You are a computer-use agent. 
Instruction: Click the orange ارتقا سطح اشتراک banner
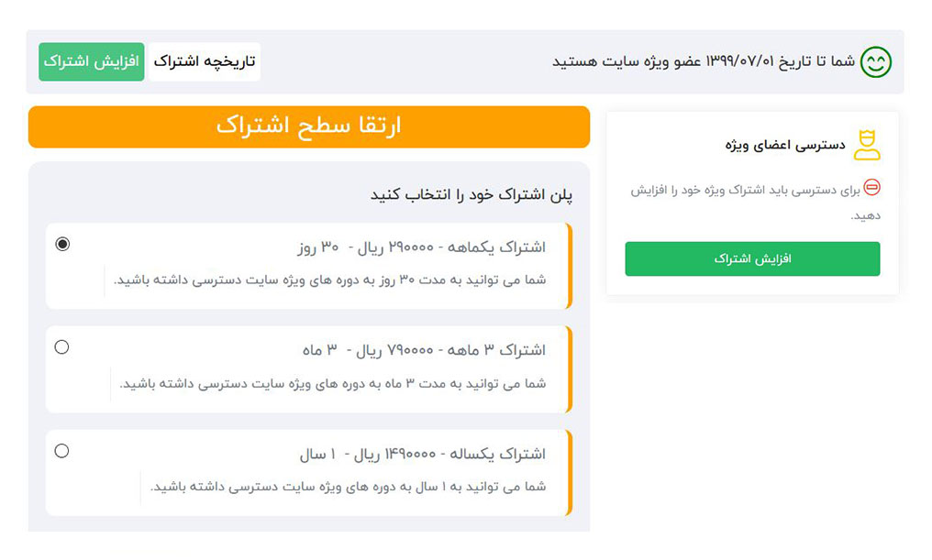pos(309,126)
